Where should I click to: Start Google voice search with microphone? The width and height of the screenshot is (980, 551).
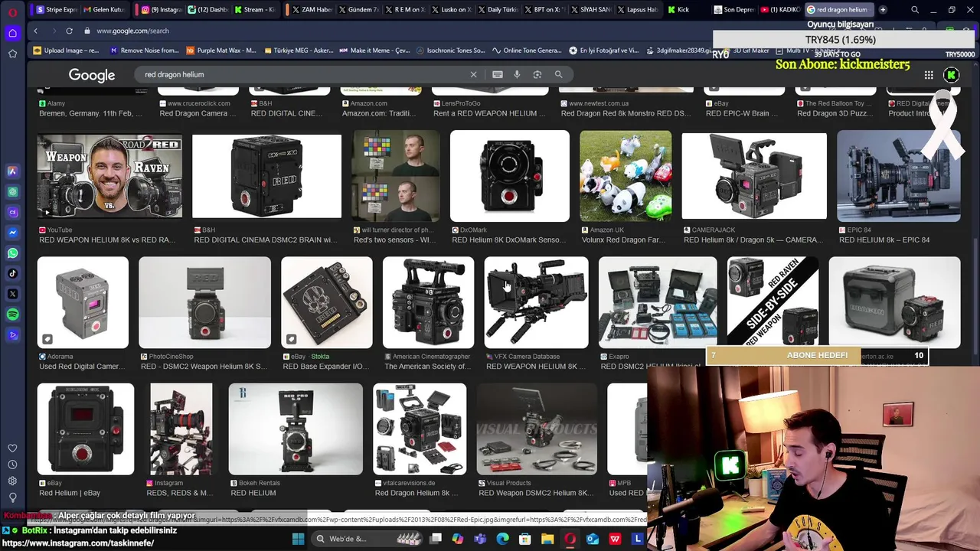point(517,74)
